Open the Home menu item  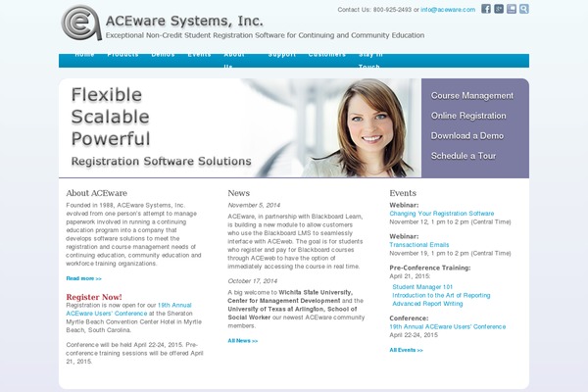84,55
